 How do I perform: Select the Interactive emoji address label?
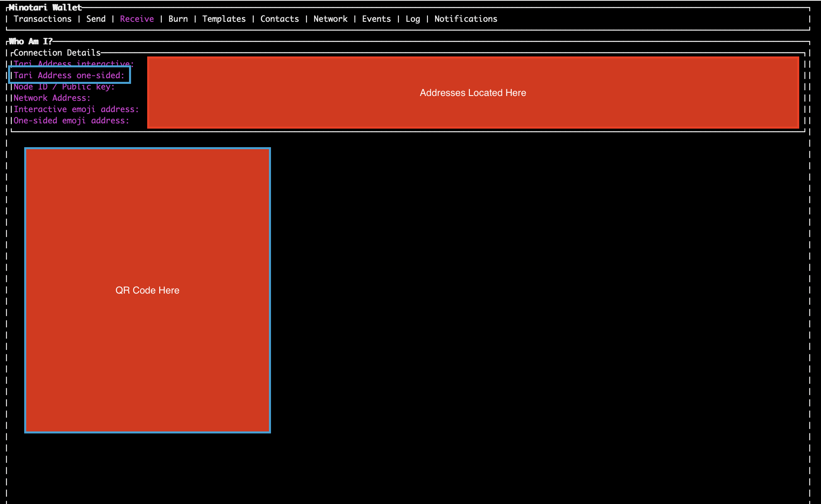click(x=76, y=109)
